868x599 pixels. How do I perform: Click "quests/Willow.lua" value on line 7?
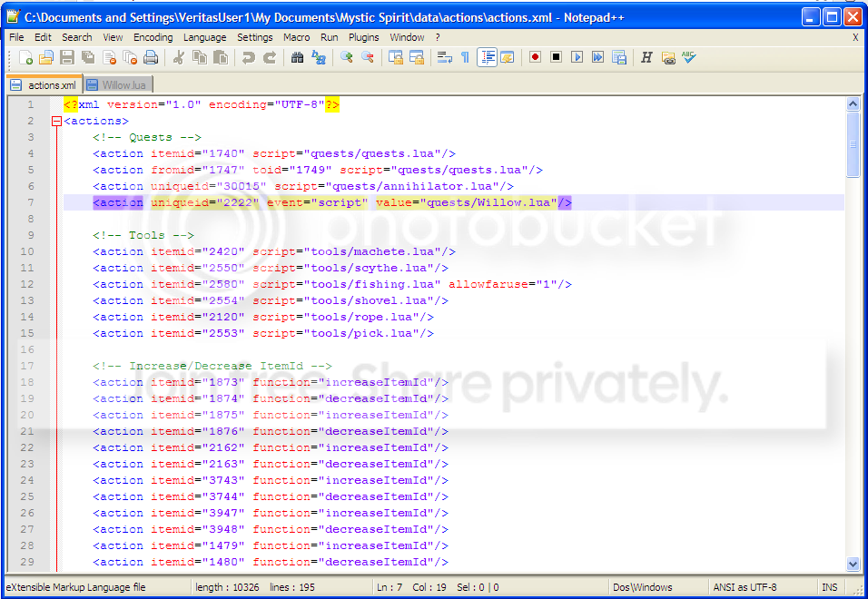(x=488, y=202)
